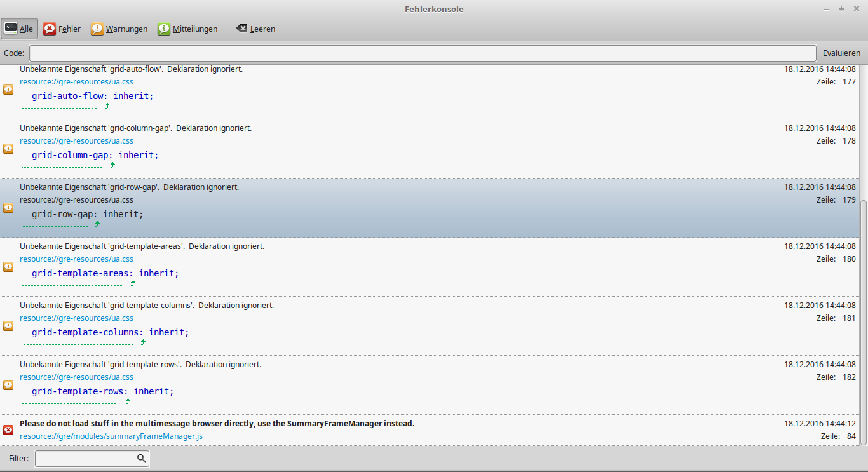The width and height of the screenshot is (868, 472).
Task: Click warning icon of grid-template-rows entry
Action: 8,385
